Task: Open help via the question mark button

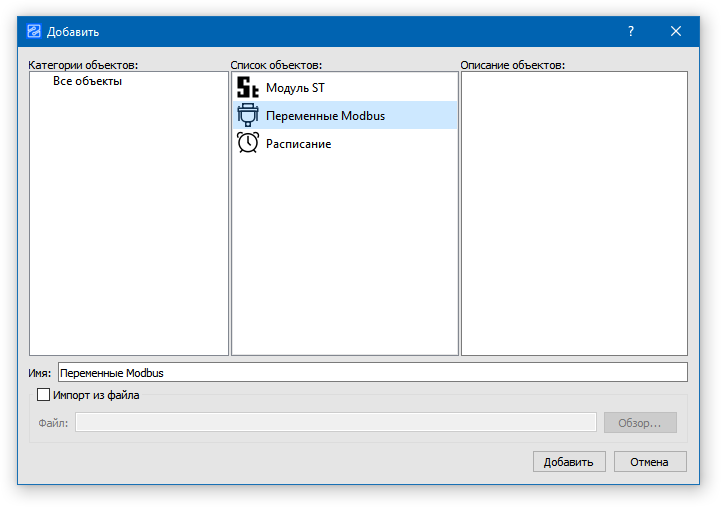Action: point(631,31)
